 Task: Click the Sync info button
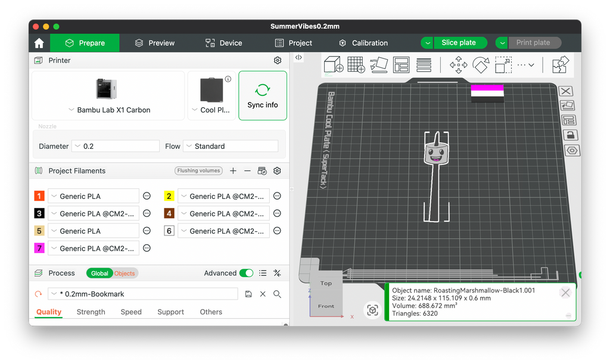pyautogui.click(x=263, y=95)
